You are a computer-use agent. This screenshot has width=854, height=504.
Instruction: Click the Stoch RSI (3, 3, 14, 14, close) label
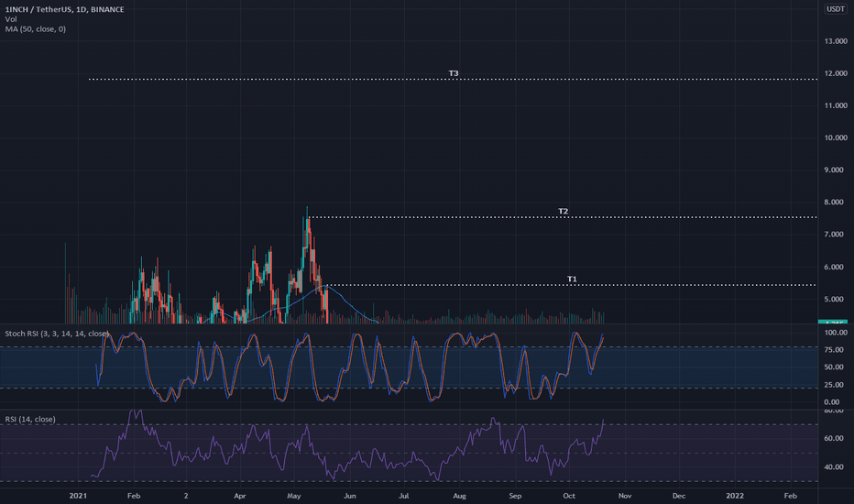[57, 334]
